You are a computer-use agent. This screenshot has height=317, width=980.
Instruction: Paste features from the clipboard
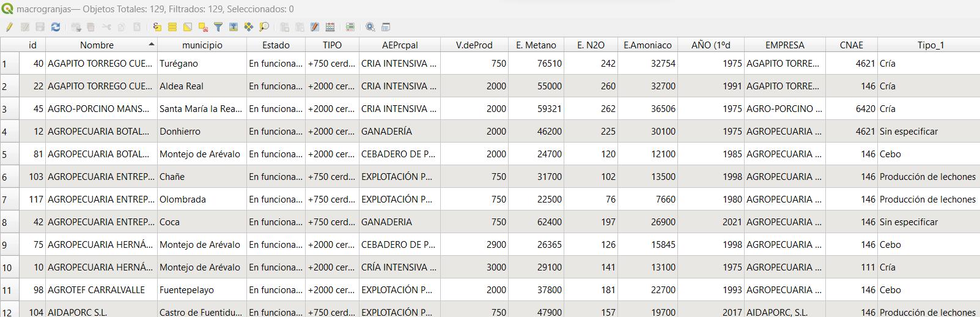pyautogui.click(x=137, y=27)
